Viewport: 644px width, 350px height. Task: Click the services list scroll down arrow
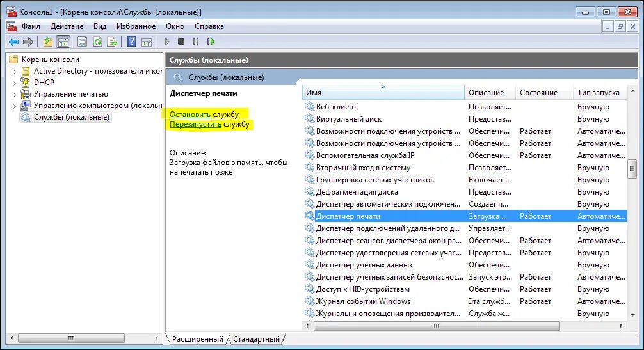coord(632,315)
